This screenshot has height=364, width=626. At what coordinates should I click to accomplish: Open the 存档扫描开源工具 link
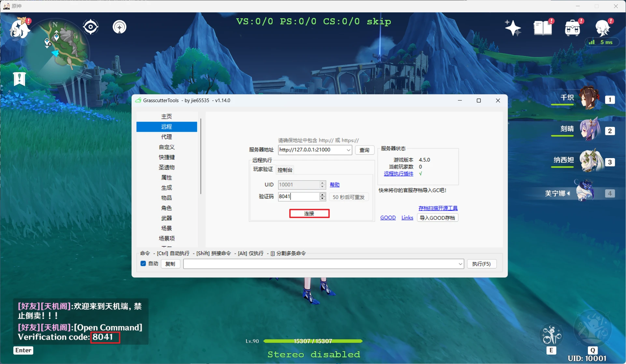[438, 208]
